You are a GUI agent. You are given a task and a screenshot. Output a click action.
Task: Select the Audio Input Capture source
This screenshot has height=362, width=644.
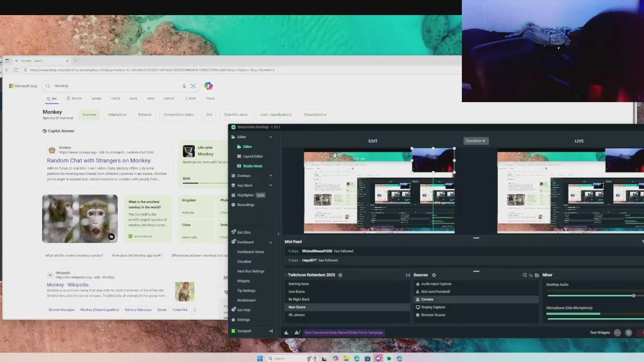[475, 284]
